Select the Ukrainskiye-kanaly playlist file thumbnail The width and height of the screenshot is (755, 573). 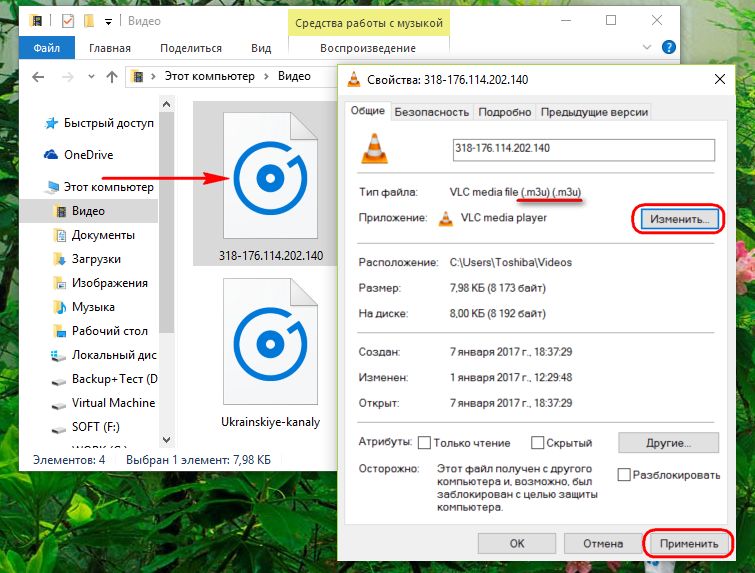click(270, 342)
